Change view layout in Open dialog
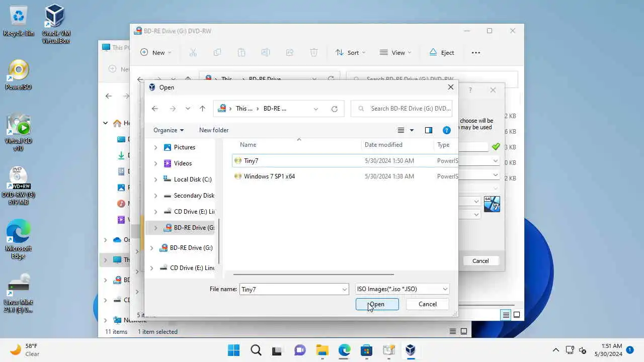Screen dimensions: 644x362 click(401, 130)
